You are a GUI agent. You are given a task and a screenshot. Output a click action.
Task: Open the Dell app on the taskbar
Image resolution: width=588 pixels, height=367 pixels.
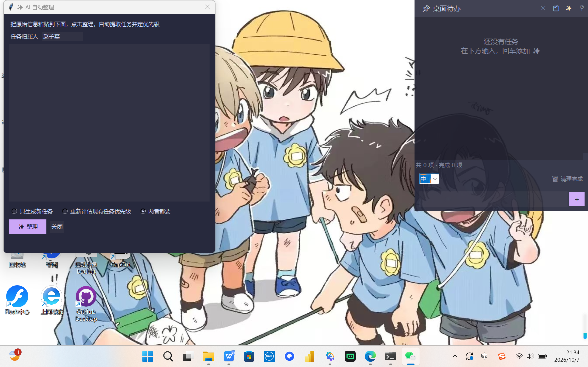pyautogui.click(x=269, y=356)
